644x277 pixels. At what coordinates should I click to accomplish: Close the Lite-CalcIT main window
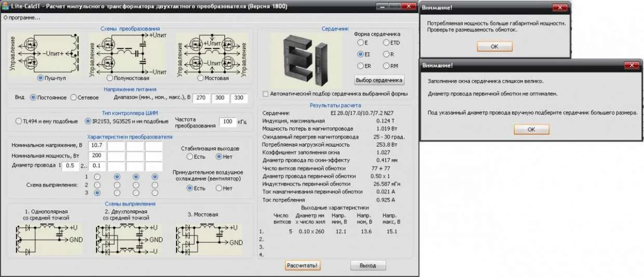click(x=408, y=7)
